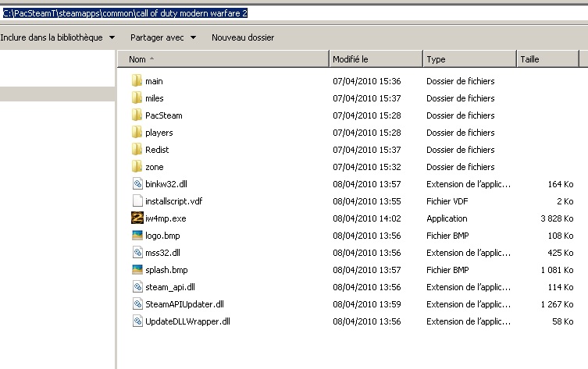Click Dossier de fichiers type for main
This screenshot has width=588, height=369.
tap(461, 81)
